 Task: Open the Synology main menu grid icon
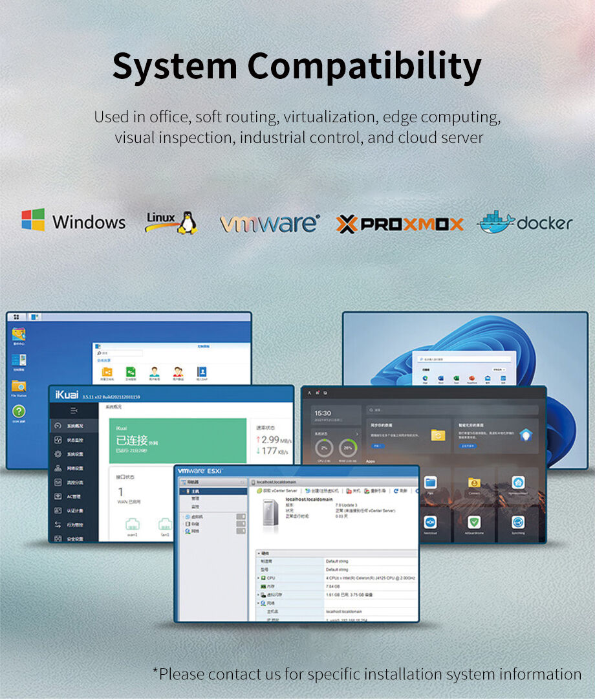[x=16, y=317]
